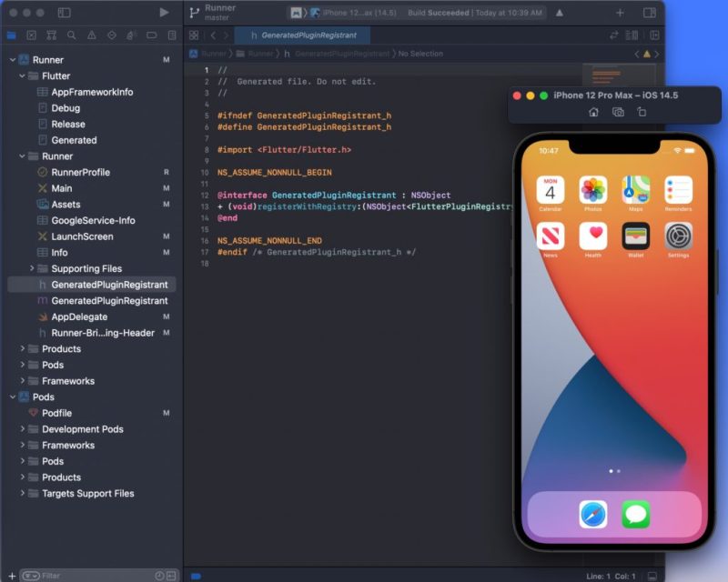Open Safari in simulator dock
Viewport: 728px width, 582px height.
click(593, 514)
